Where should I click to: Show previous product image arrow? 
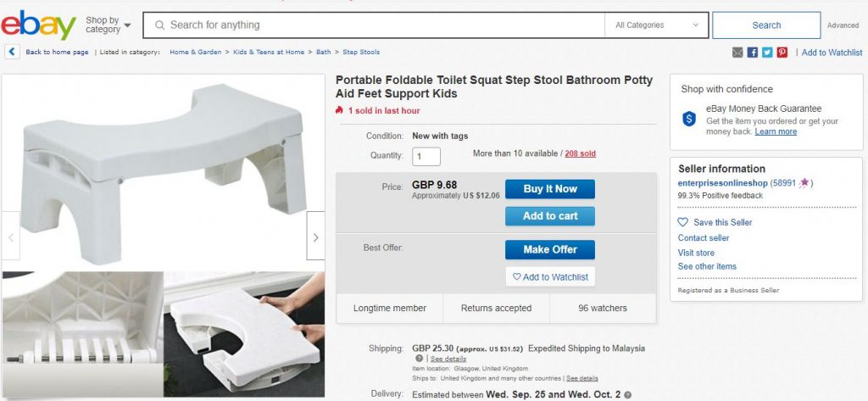11,237
